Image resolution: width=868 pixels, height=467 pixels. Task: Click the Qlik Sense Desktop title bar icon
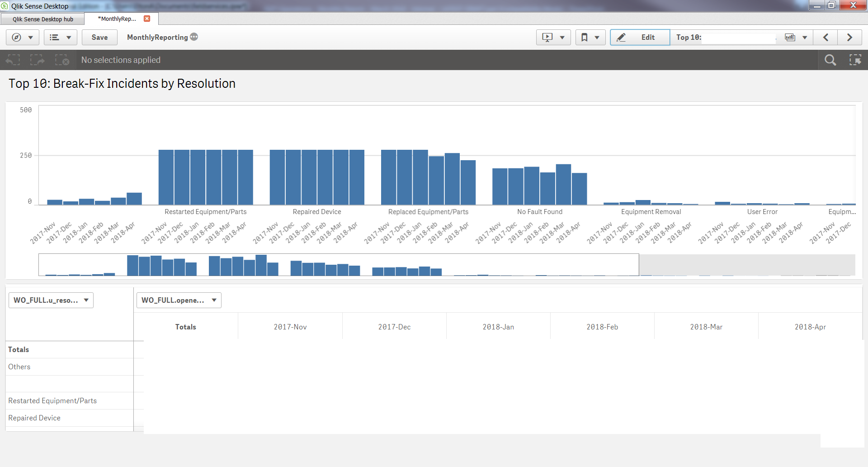[x=5, y=6]
